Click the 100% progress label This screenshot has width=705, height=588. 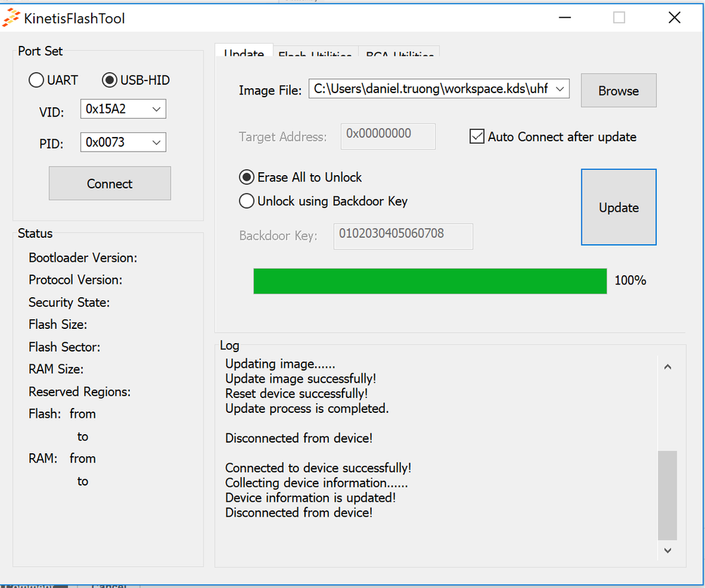(x=630, y=280)
